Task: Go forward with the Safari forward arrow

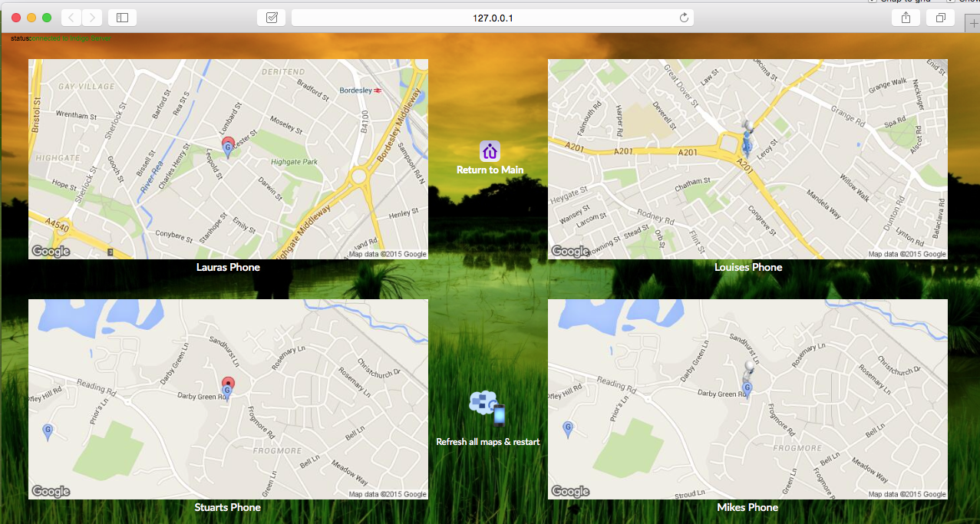Action: pyautogui.click(x=92, y=17)
